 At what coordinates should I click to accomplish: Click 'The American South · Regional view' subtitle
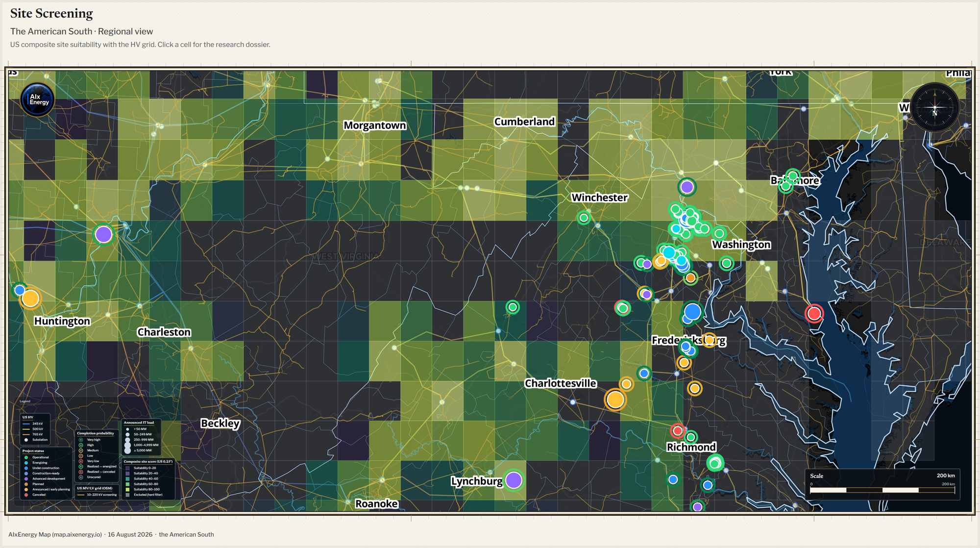(82, 31)
